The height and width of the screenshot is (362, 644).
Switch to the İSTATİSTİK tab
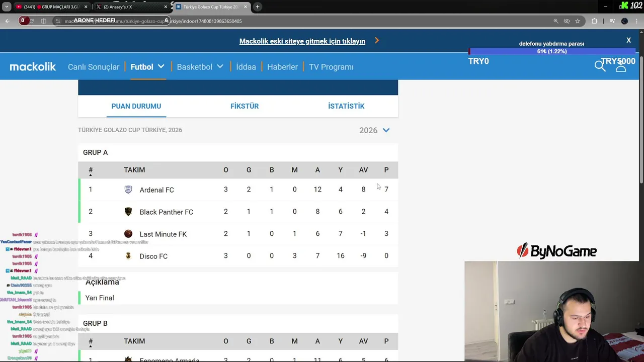click(x=346, y=106)
